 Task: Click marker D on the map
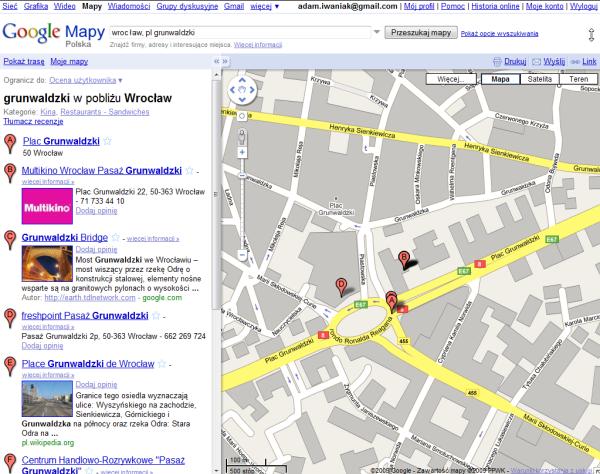341,287
